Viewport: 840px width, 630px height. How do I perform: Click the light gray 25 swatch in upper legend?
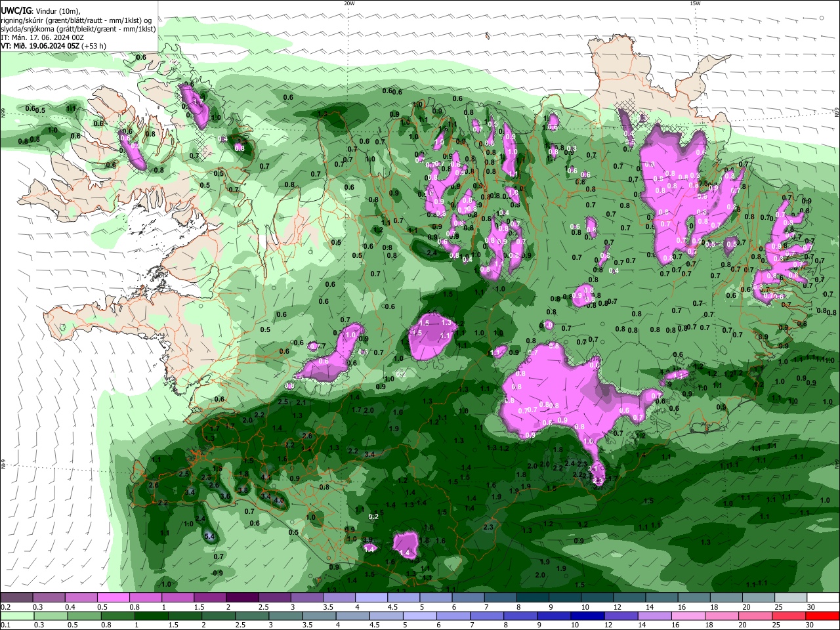click(x=791, y=598)
